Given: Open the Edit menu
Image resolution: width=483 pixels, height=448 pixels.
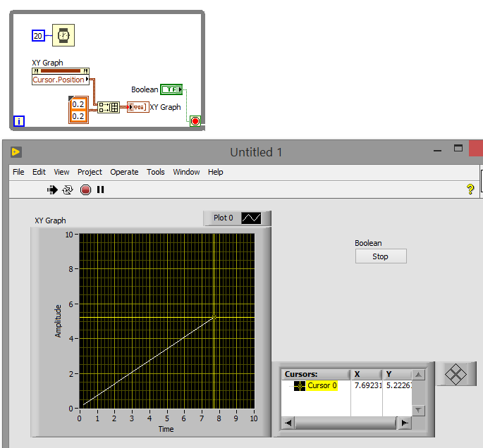Looking at the screenshot, I should pyautogui.click(x=39, y=172).
